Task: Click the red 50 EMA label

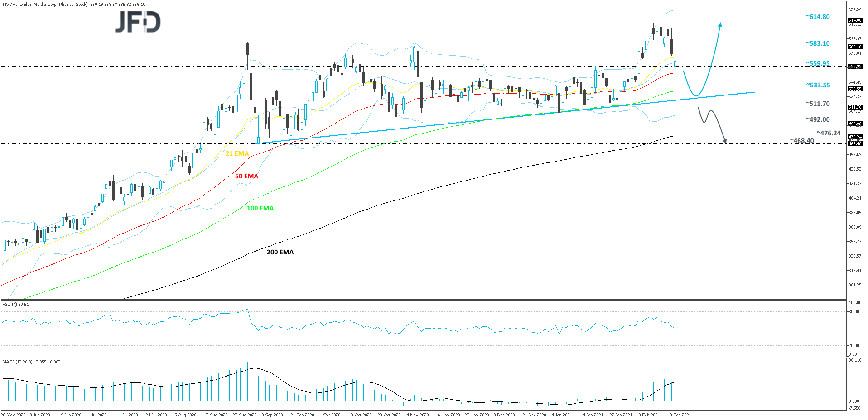Action: coord(246,176)
